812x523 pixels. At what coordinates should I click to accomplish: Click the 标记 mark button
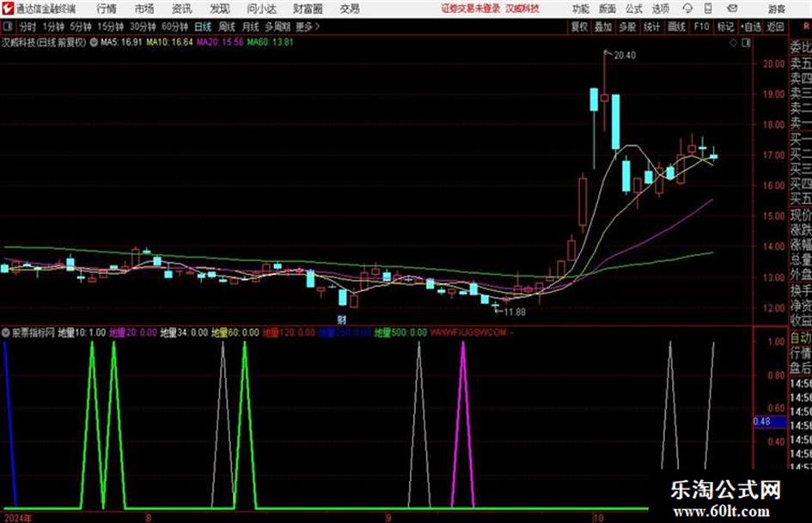pyautogui.click(x=725, y=27)
